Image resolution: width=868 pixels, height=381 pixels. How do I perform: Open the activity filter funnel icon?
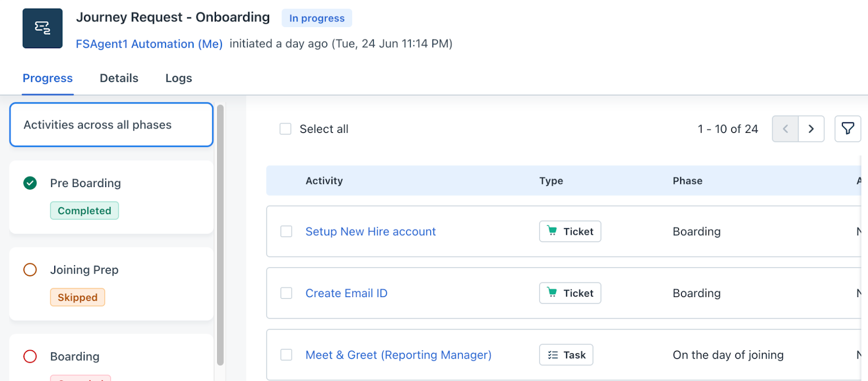(847, 129)
